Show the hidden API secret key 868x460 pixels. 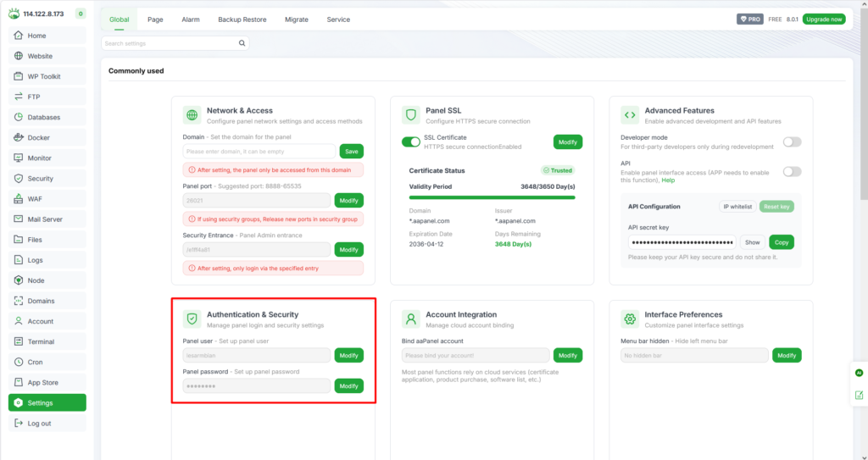click(x=752, y=242)
